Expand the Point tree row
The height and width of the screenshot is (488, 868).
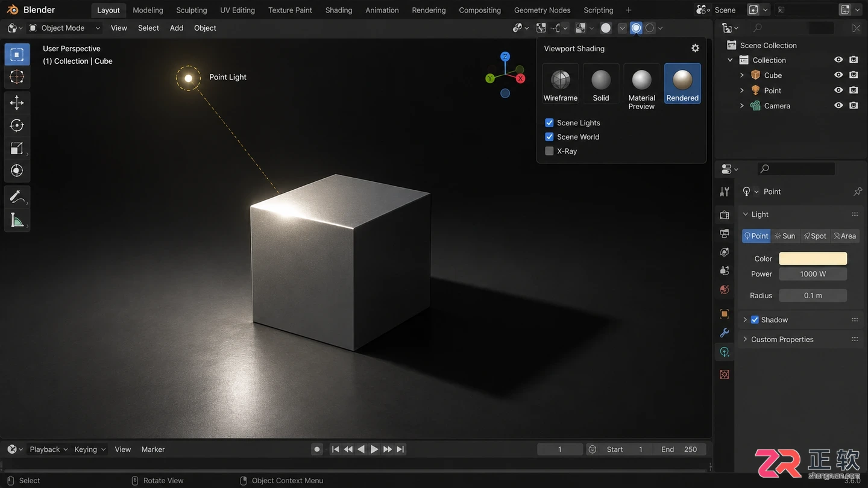coord(742,90)
